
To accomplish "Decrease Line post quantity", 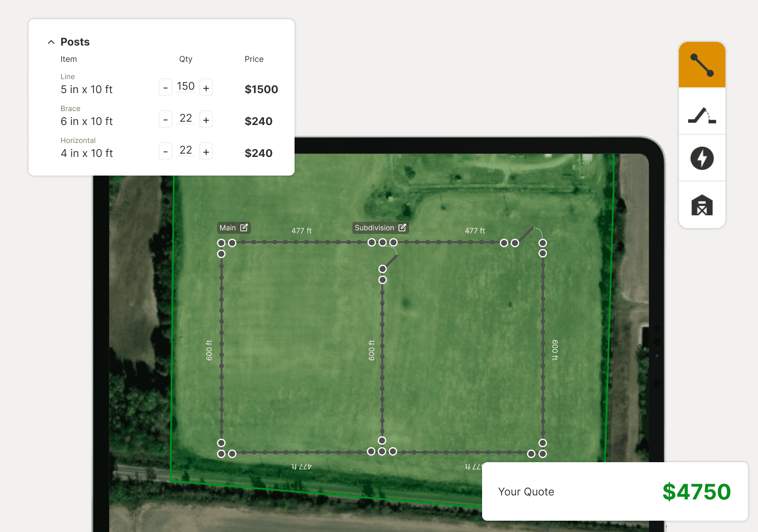I will tap(165, 88).
